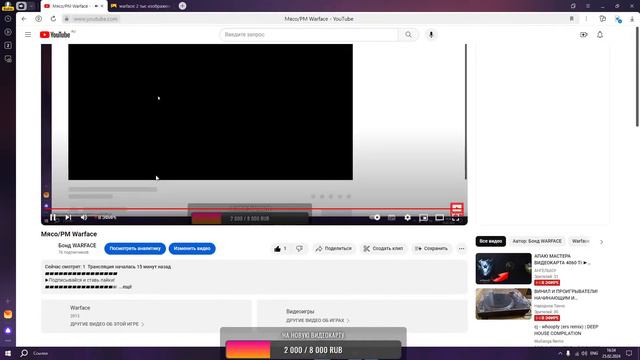Viewport: 640px width, 360px height.
Task: Open the sidebar purple Alice assistant icon
Action: coord(8,330)
